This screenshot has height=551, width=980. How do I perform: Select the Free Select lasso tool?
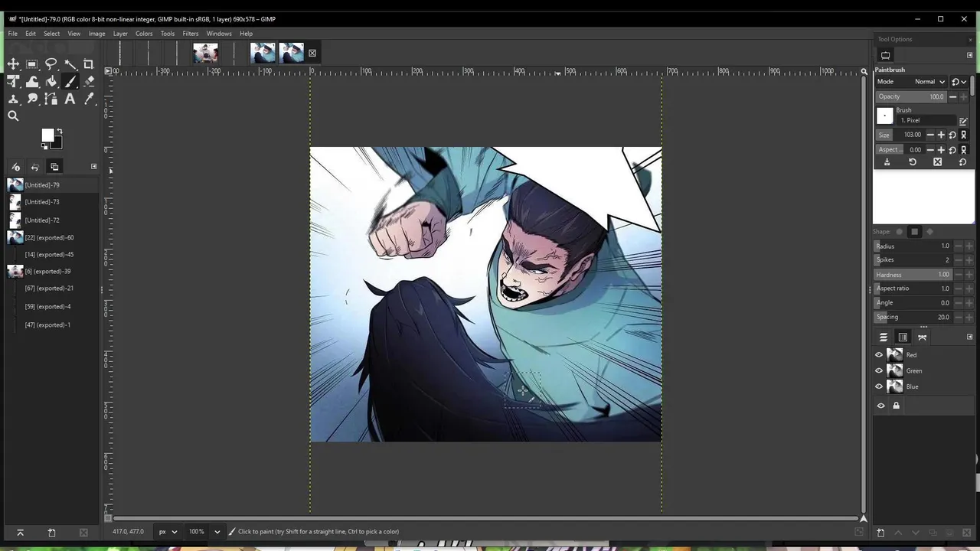[51, 64]
